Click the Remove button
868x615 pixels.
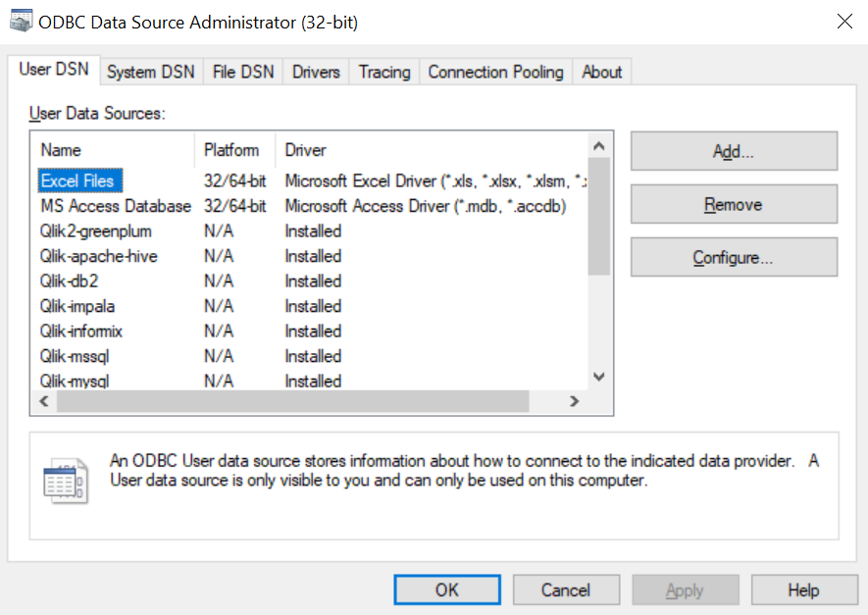734,204
